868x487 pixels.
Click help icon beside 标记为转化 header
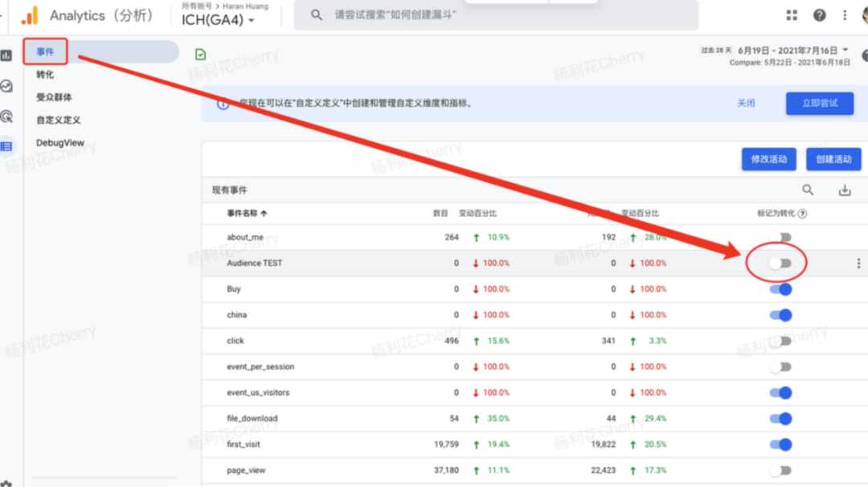(803, 214)
